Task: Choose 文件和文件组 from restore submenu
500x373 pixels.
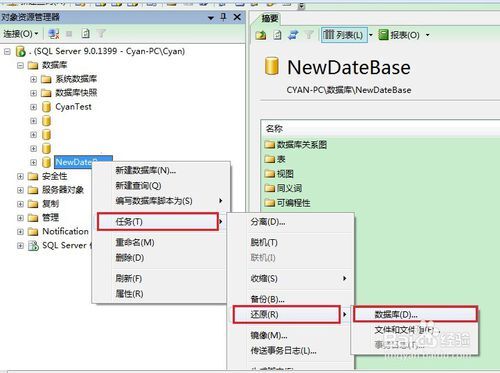Action: point(407,330)
